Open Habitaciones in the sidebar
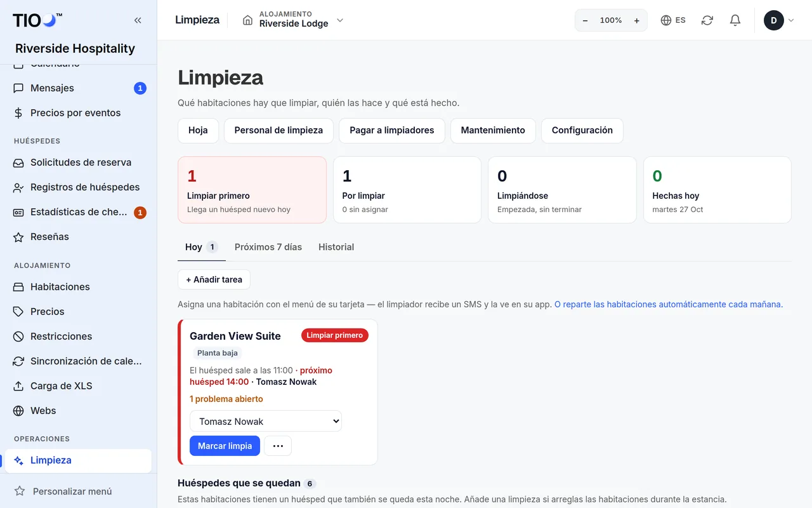812x508 pixels. pos(78,287)
